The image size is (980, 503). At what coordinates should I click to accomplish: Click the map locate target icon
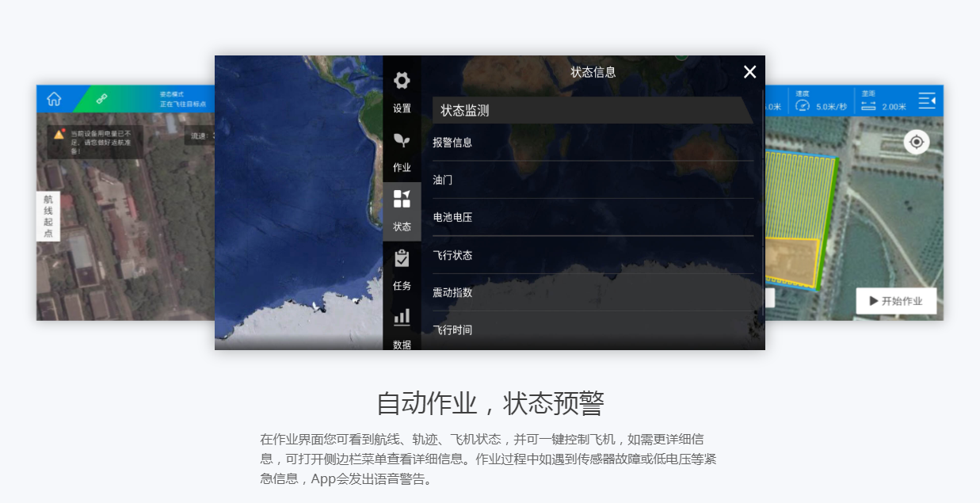click(917, 142)
